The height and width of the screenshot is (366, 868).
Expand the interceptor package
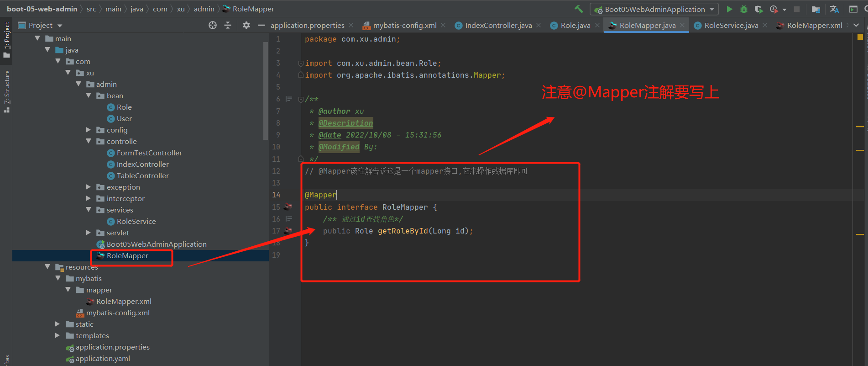[x=89, y=198]
